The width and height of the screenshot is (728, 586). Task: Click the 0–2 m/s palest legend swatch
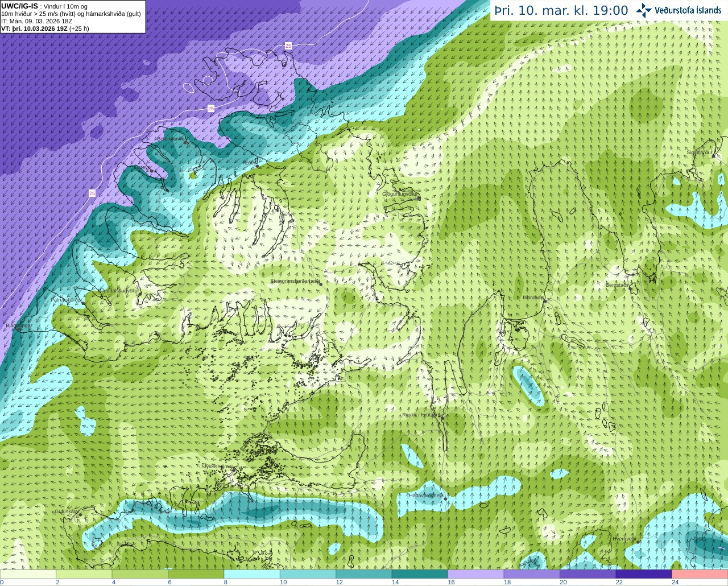[28, 574]
